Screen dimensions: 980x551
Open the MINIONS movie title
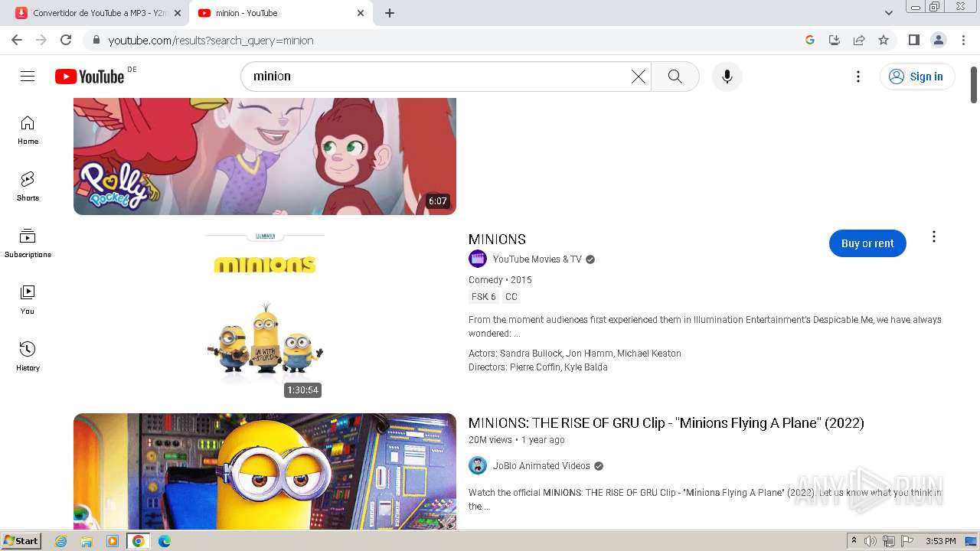[x=497, y=240]
